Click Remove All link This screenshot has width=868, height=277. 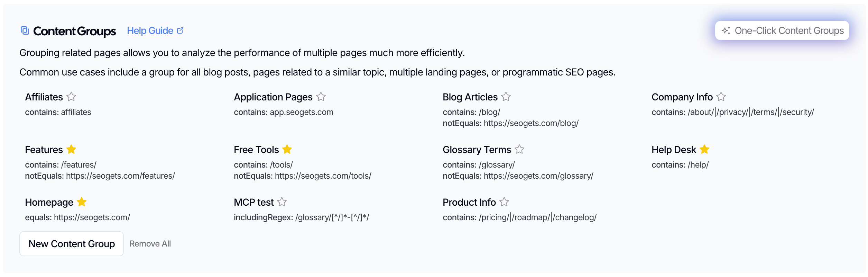150,244
